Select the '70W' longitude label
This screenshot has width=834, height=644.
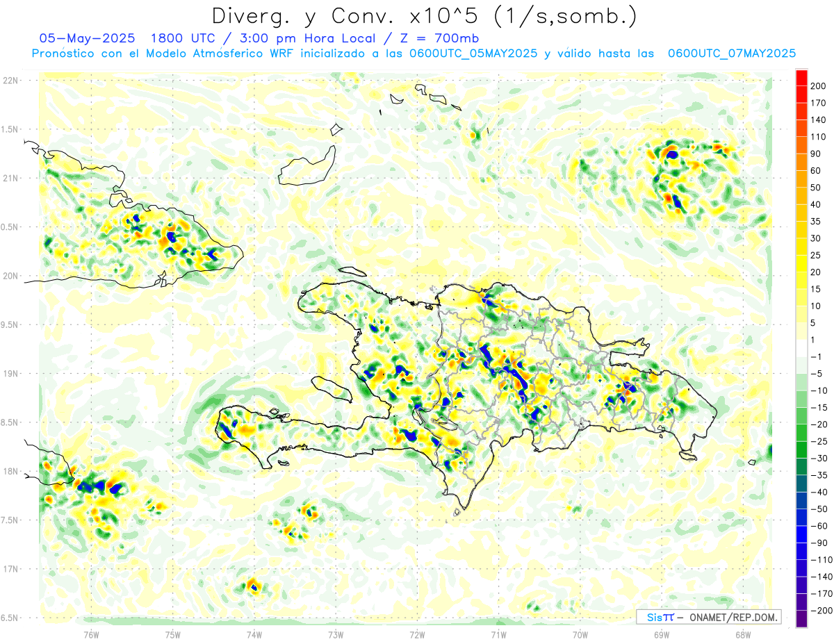pos(580,635)
